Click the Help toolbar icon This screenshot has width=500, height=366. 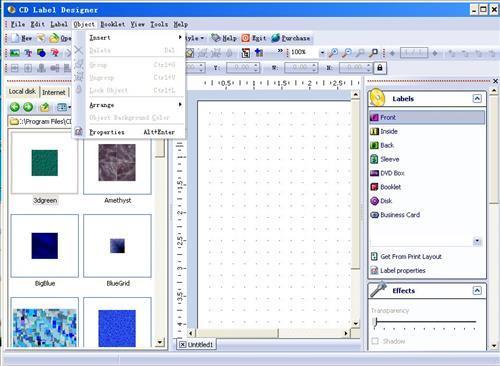click(x=216, y=38)
